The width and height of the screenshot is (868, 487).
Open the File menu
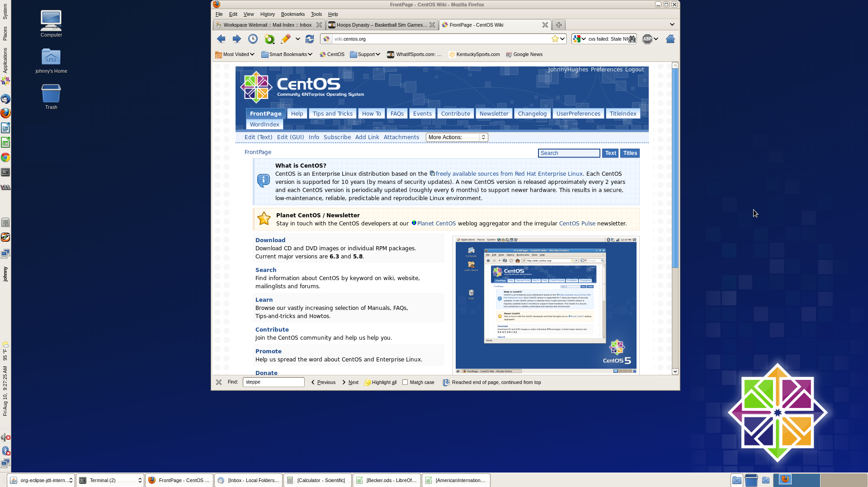click(x=219, y=14)
